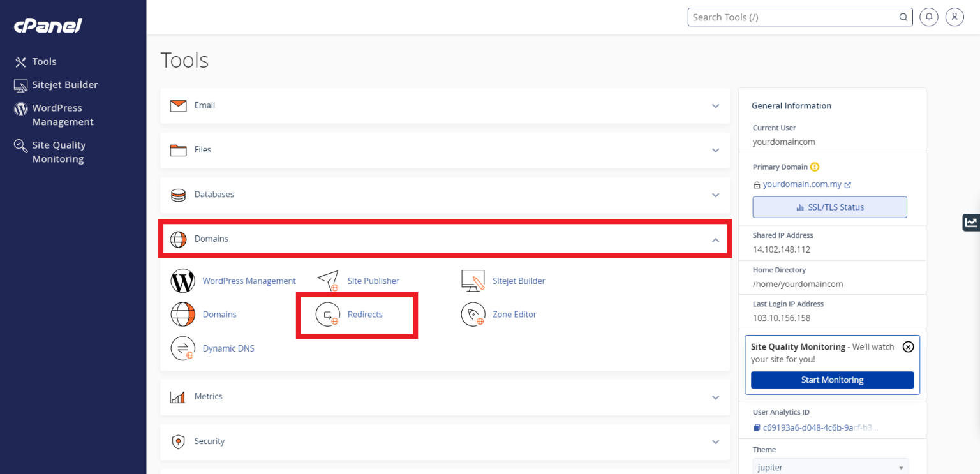The height and width of the screenshot is (474, 980).
Task: Click the cPanel logo
Action: (x=47, y=25)
